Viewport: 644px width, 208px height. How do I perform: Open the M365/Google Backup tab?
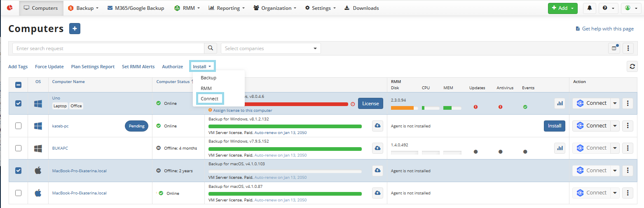136,8
